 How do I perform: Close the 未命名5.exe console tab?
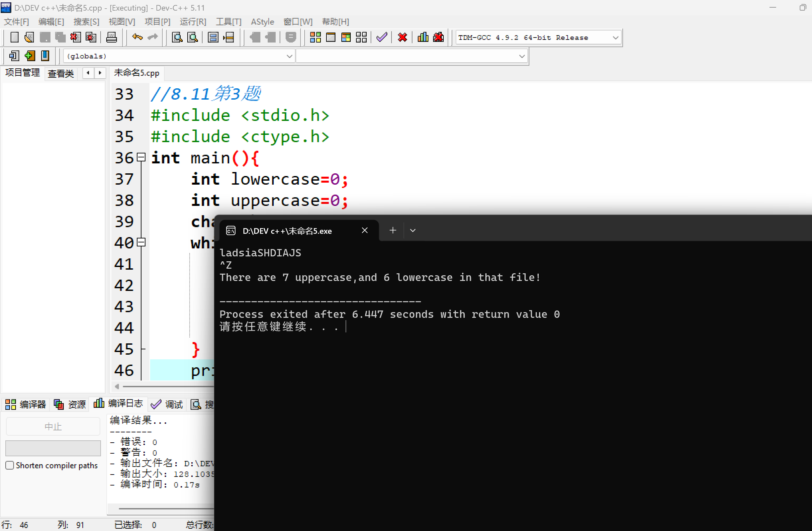[x=364, y=231]
